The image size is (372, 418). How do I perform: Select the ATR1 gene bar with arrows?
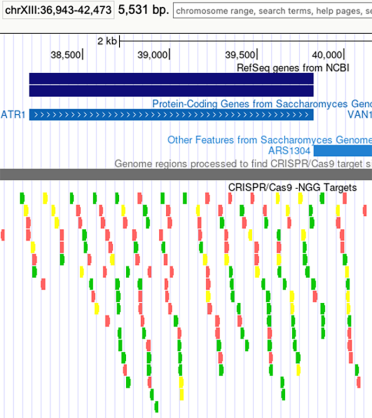click(x=171, y=115)
